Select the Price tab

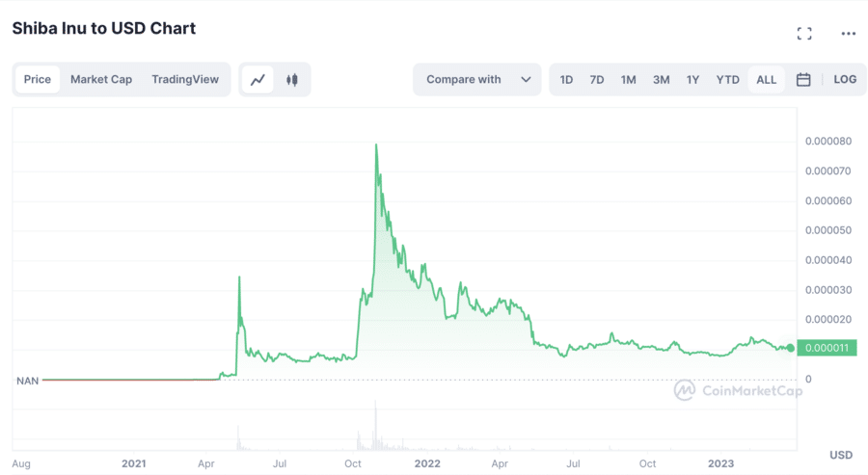37,79
